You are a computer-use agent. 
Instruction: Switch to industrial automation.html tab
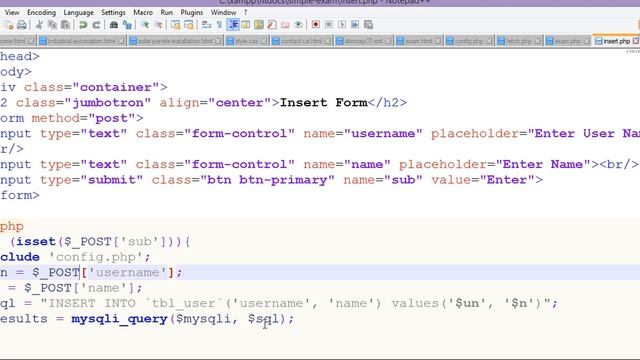pyautogui.click(x=81, y=41)
